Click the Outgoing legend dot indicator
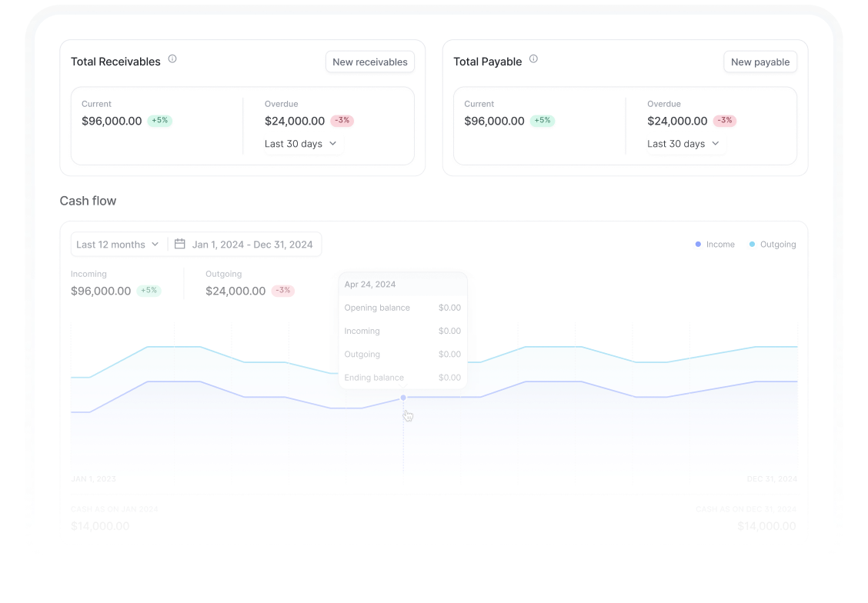Image resolution: width=868 pixels, height=603 pixels. coord(751,244)
